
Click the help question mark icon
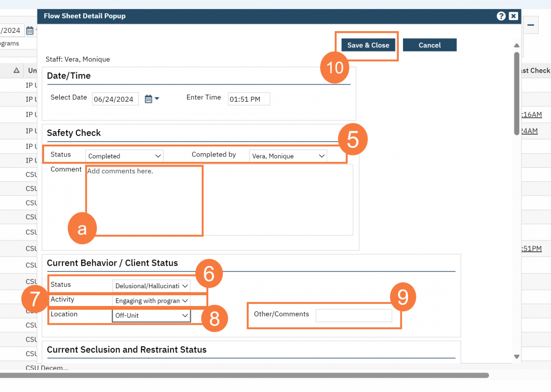click(501, 16)
